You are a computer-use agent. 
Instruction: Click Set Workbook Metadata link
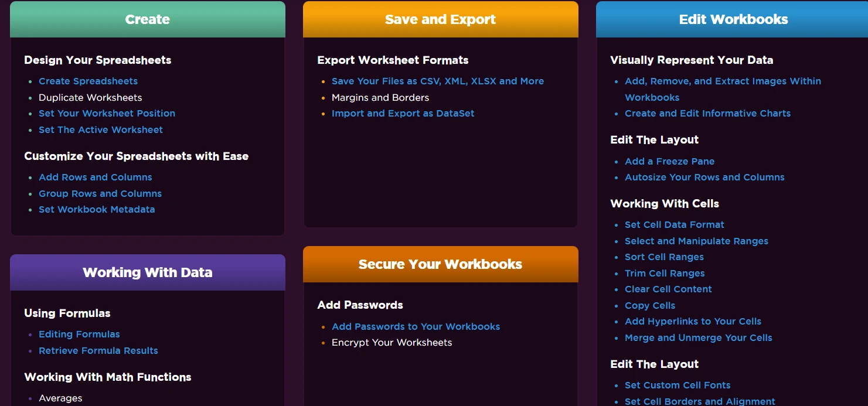(x=97, y=210)
